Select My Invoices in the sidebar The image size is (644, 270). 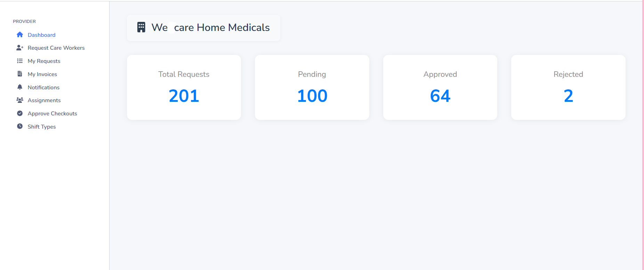42,74
